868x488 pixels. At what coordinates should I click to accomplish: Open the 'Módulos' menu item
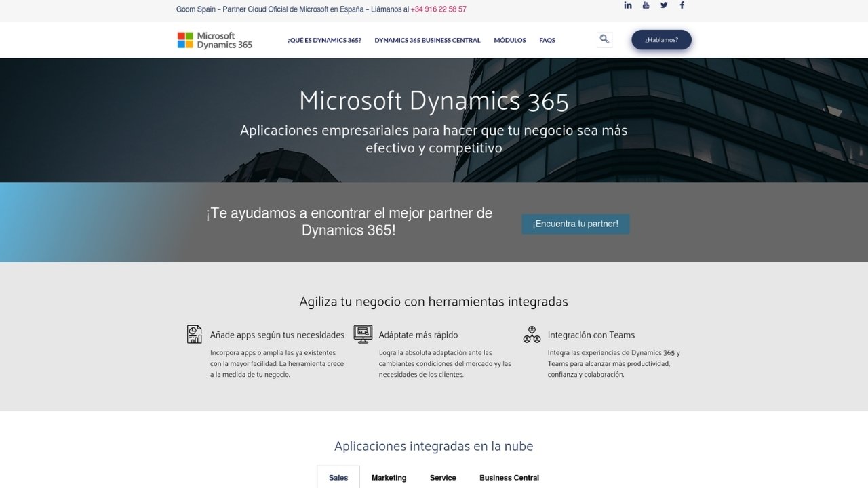click(510, 40)
